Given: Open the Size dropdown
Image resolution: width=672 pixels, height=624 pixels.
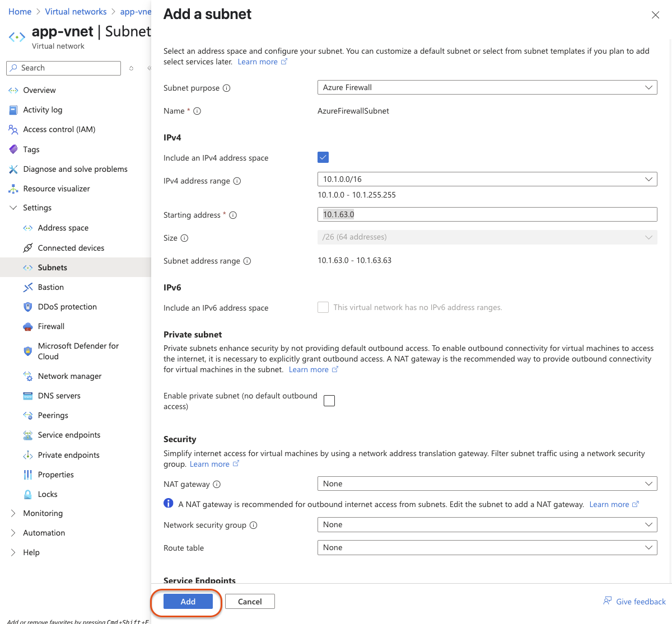Looking at the screenshot, I should [487, 237].
